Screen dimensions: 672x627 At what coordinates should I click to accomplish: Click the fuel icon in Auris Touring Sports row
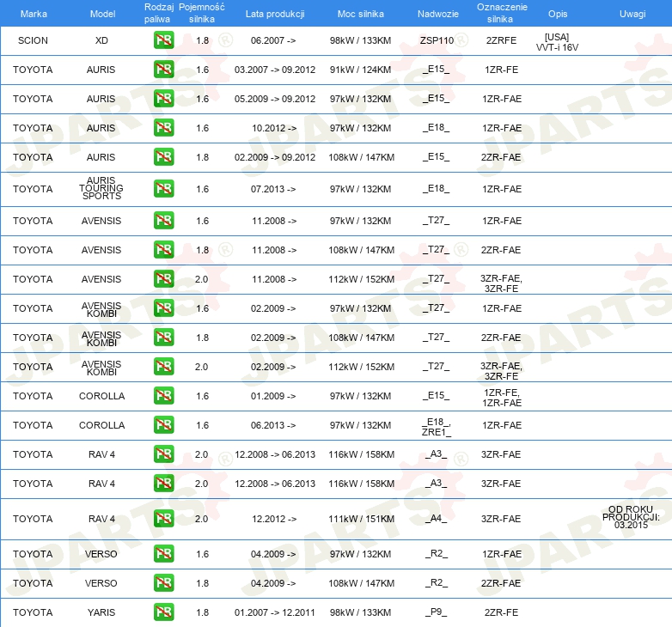click(163, 189)
